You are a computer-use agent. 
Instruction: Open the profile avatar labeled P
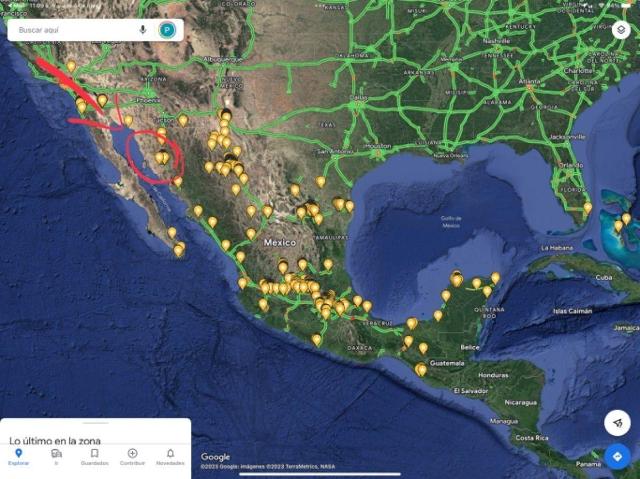tap(167, 30)
